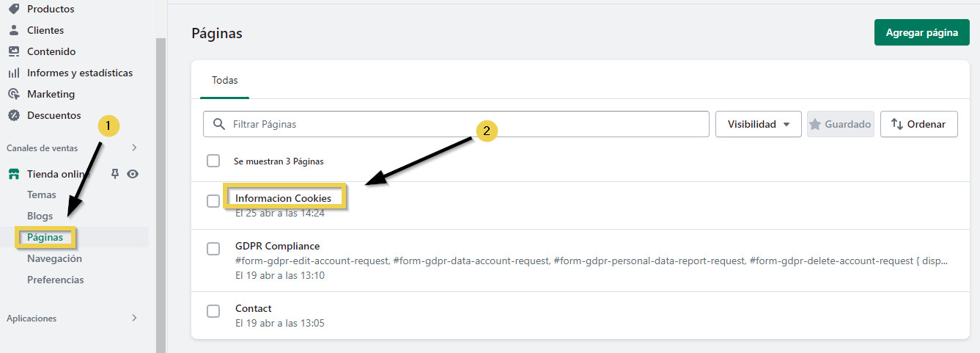
Task: Click the Informes y estadísticas chart icon
Action: coord(13,73)
